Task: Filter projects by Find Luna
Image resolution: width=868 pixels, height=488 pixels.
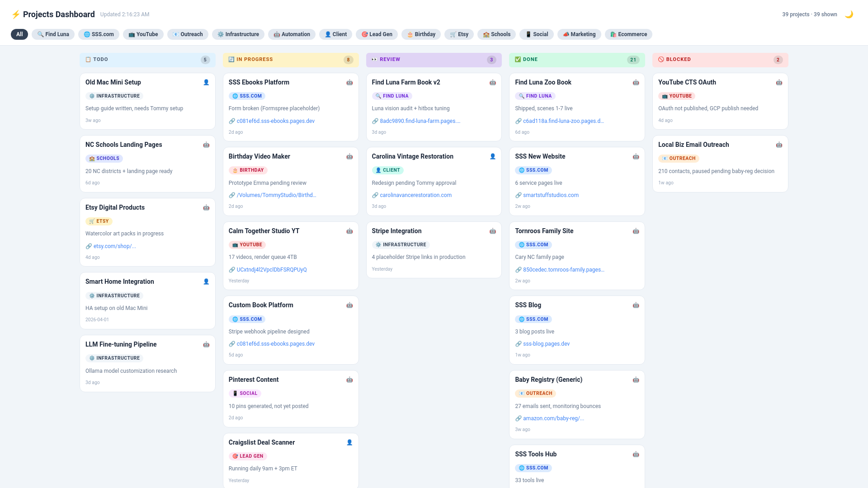Action: coord(53,34)
